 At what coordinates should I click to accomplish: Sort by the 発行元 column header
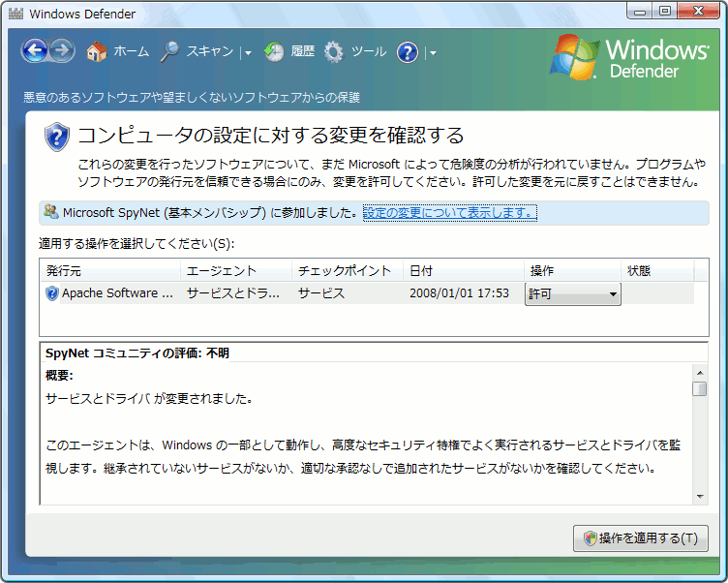pos(110,270)
